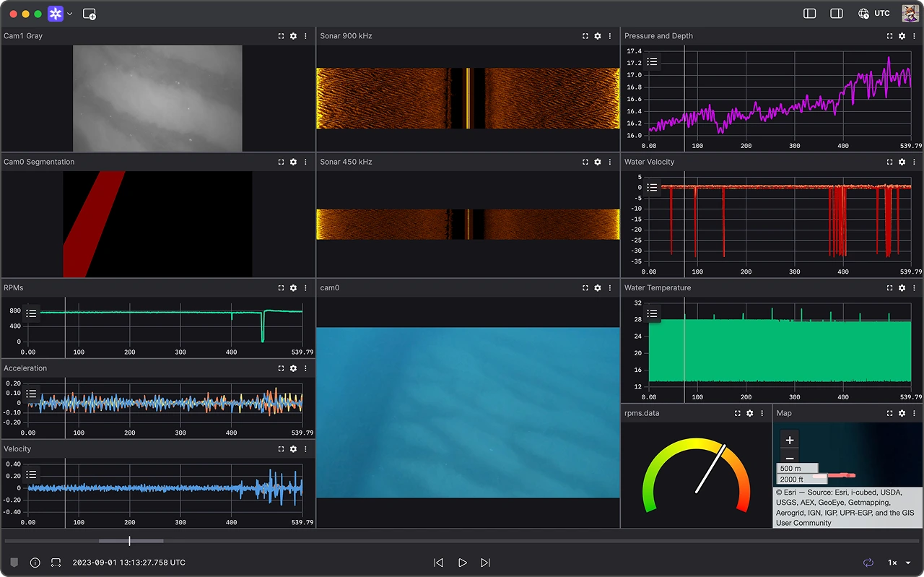Viewport: 924px width, 577px height.
Task: Click the repeat playback icon
Action: (867, 563)
